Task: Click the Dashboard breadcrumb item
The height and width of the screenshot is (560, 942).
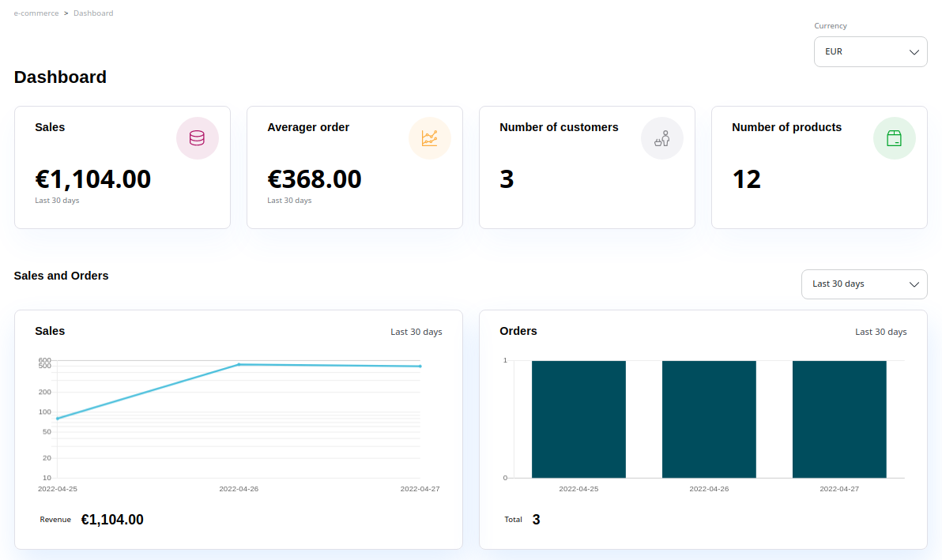Action: pos(93,13)
